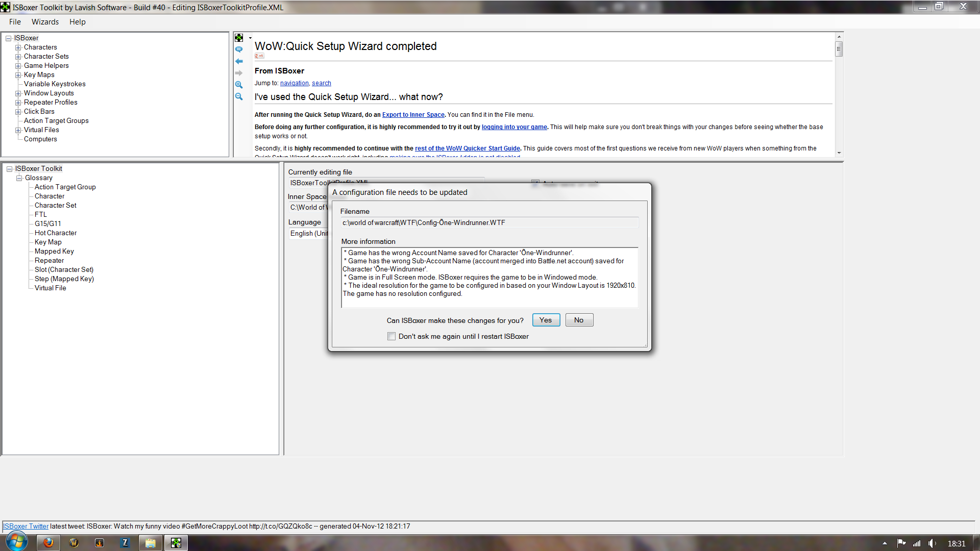Click the ISBoxer icon in the title bar
This screenshot has width=980, height=551.
point(5,7)
